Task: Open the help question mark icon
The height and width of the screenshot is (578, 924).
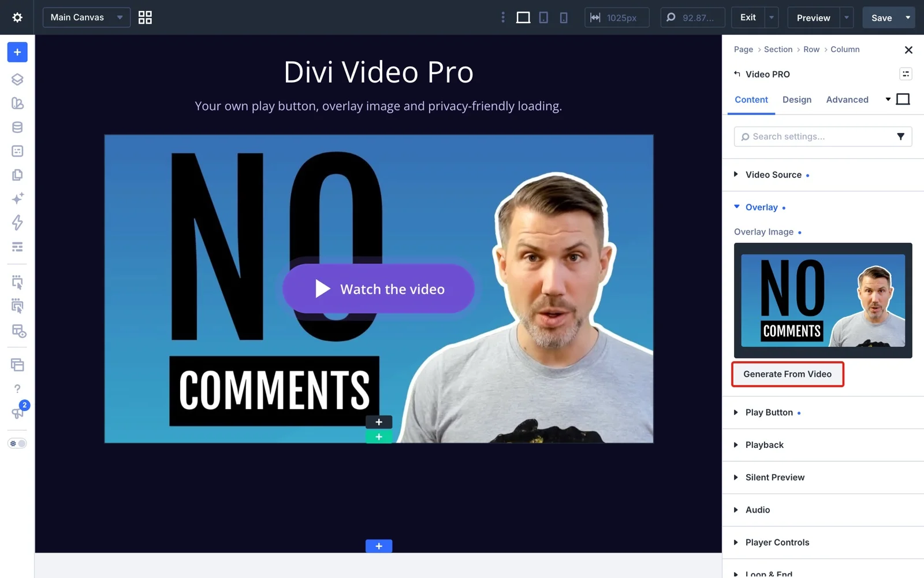Action: pos(17,389)
